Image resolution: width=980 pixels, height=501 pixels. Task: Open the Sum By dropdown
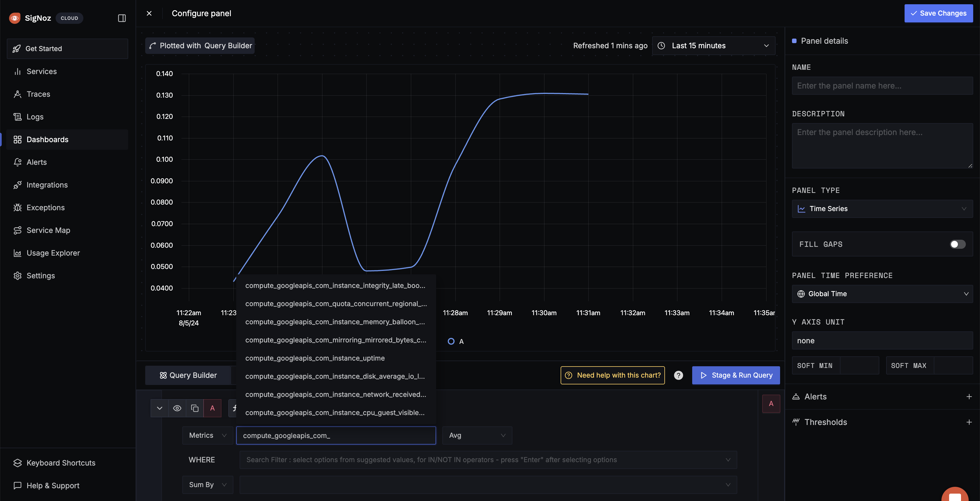(207, 485)
